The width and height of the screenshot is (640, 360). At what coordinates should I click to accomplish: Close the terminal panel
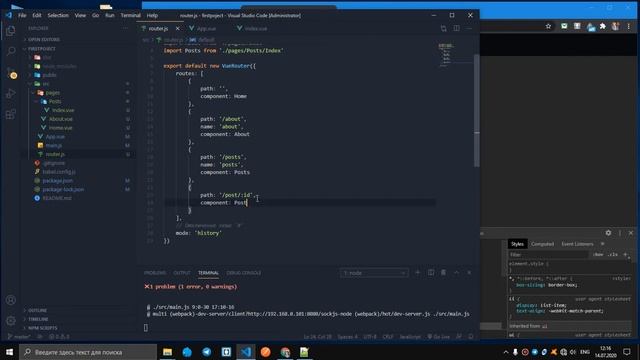click(x=469, y=273)
